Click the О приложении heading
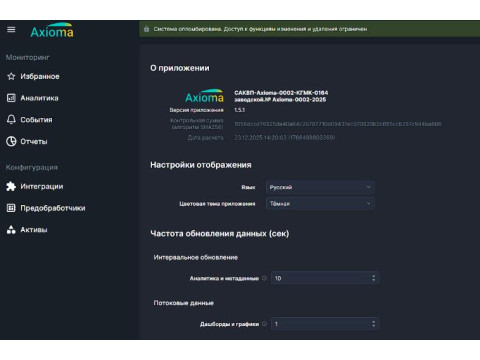The height and width of the screenshot is (360, 480). [x=180, y=68]
